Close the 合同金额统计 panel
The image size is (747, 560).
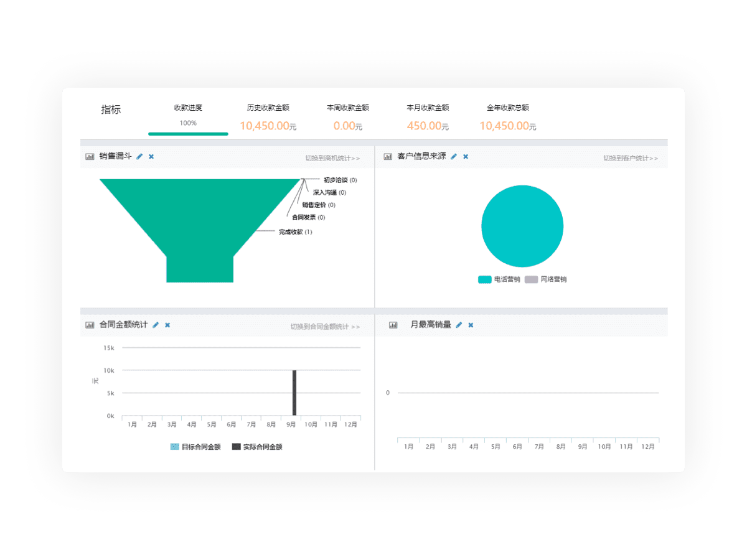pos(167,325)
